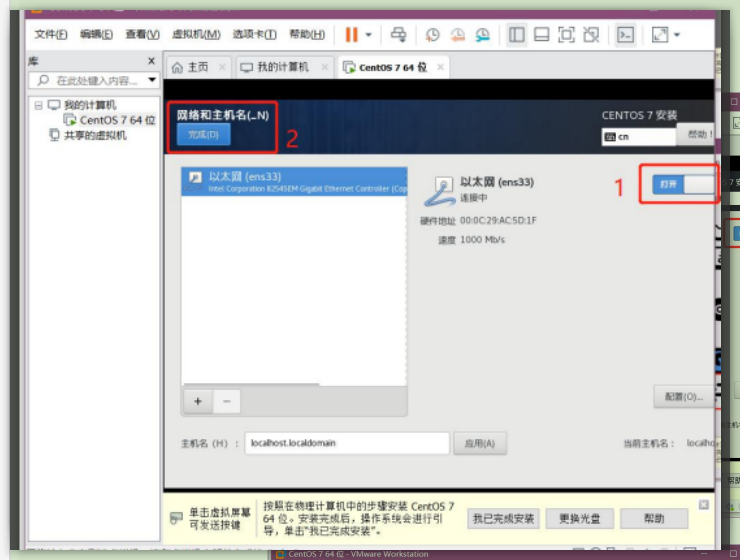Remove network device with minus button

[227, 401]
